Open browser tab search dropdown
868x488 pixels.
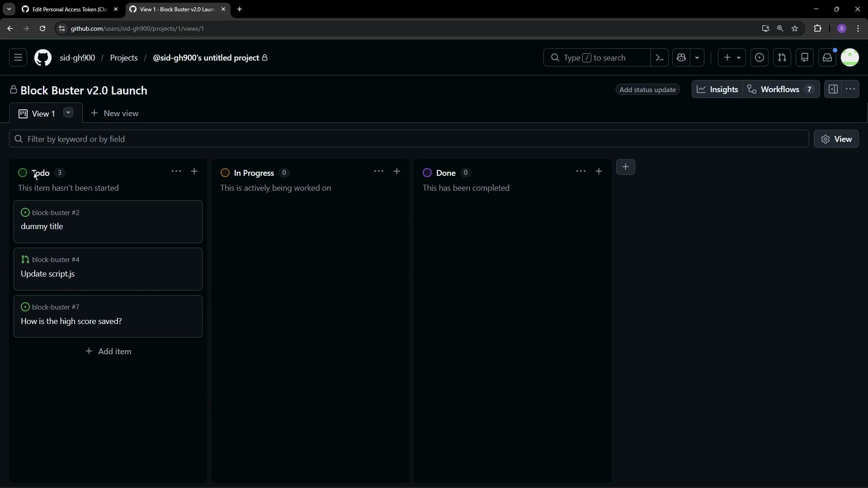tap(9, 9)
